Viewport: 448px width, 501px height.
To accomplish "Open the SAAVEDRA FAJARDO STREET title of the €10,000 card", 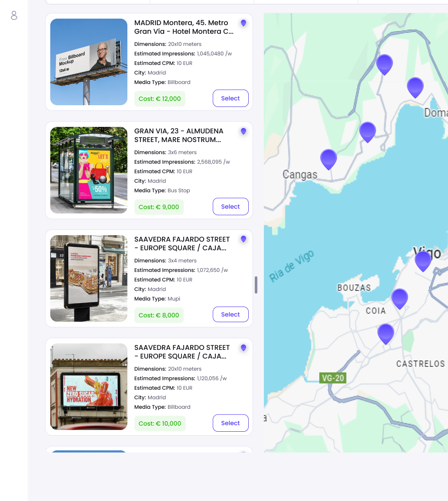I will point(182,352).
